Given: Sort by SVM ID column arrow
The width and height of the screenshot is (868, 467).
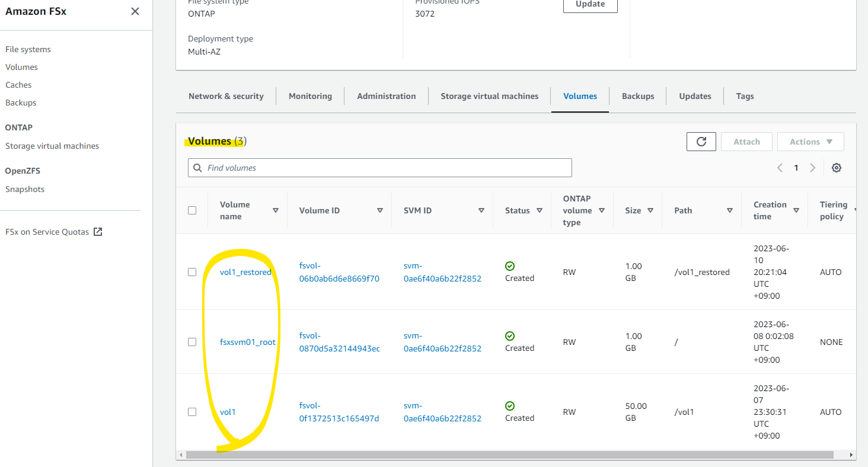Looking at the screenshot, I should 481,210.
